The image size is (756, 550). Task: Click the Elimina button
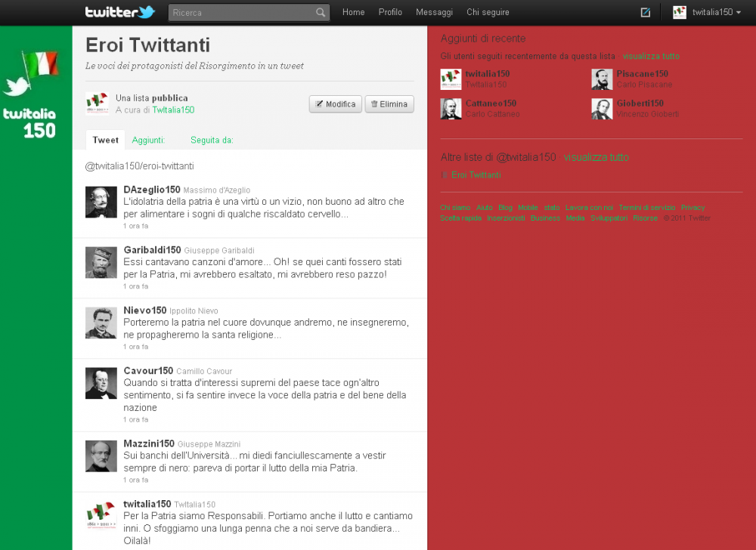[x=389, y=104]
